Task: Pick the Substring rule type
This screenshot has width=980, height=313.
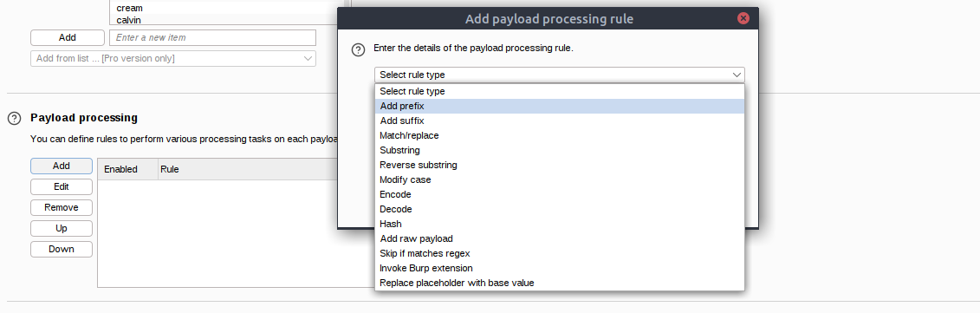Action: click(560, 150)
